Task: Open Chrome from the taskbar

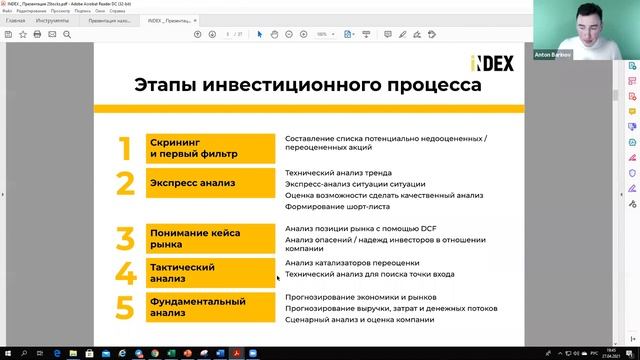Action: tap(155, 353)
